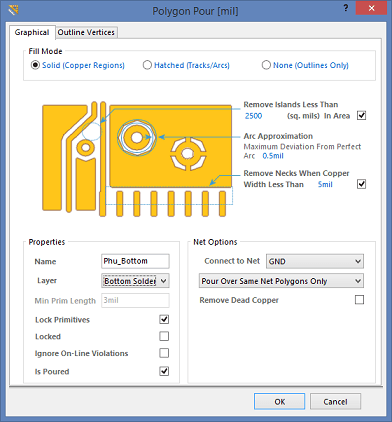
Task: Enable the Remove Dead Copper checkbox
Action: point(359,300)
